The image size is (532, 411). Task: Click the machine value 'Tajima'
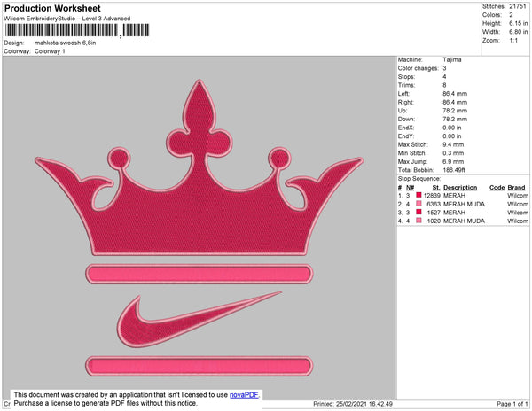point(452,59)
